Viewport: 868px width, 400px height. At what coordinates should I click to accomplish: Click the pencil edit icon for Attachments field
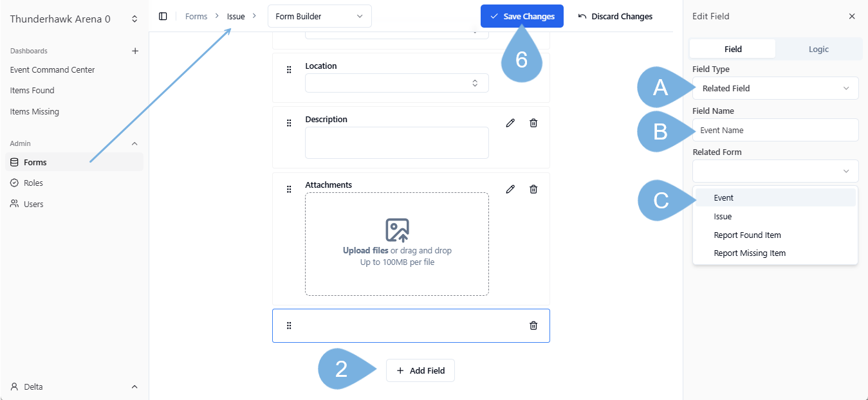coord(510,189)
